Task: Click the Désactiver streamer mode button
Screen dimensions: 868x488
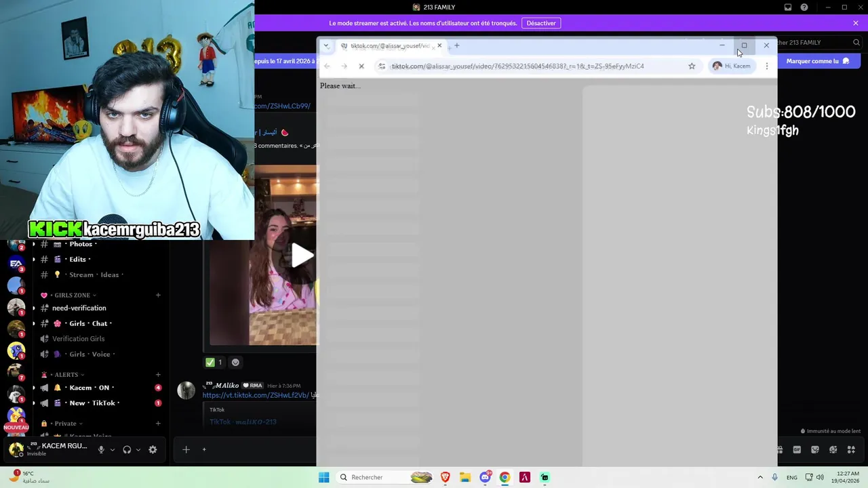Action: [x=541, y=23]
